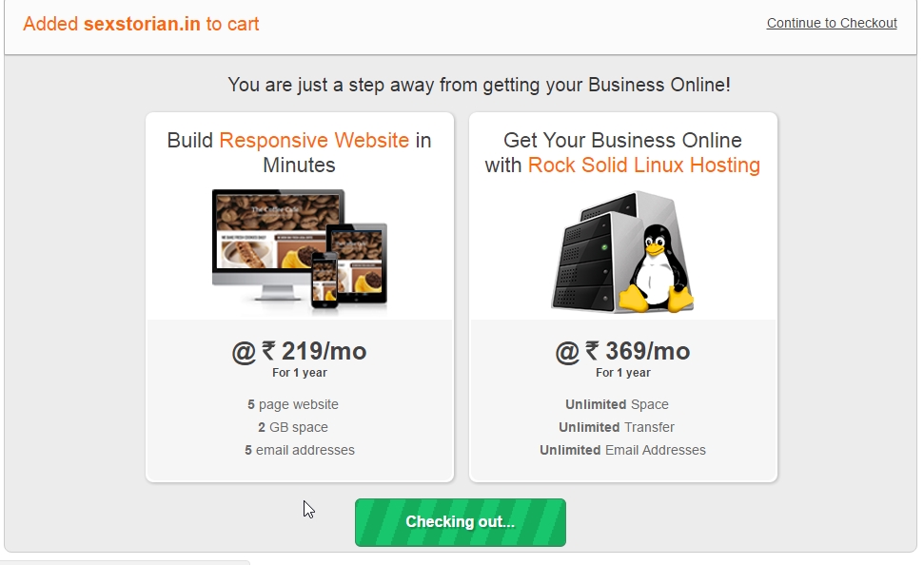Click the smartphone in the devices image
Screen dimensions: 924x565
click(324, 280)
